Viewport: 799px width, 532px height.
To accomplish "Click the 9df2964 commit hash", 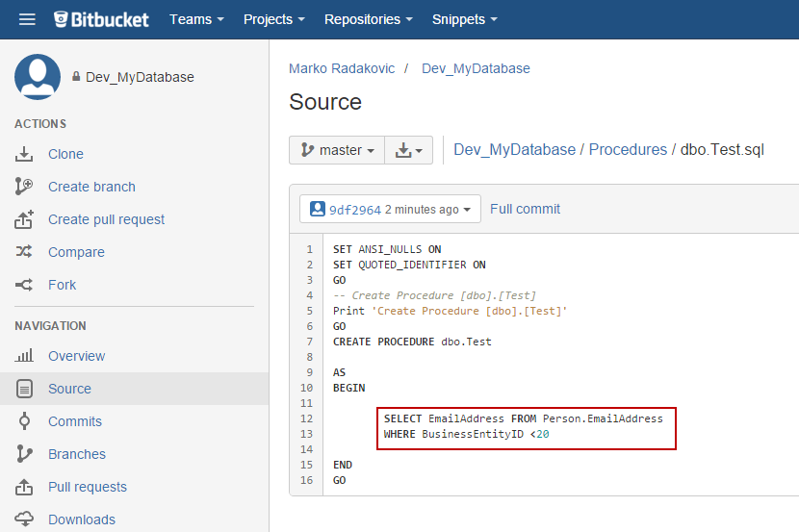I will tap(355, 210).
